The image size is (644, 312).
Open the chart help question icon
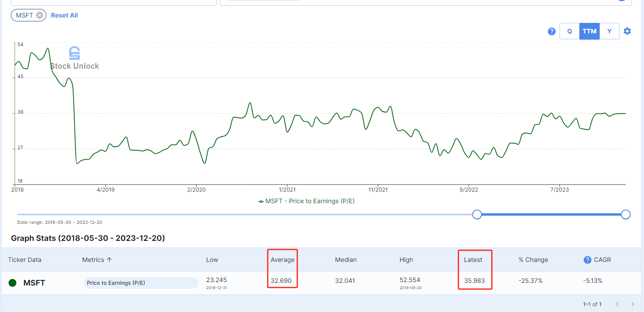coord(551,31)
